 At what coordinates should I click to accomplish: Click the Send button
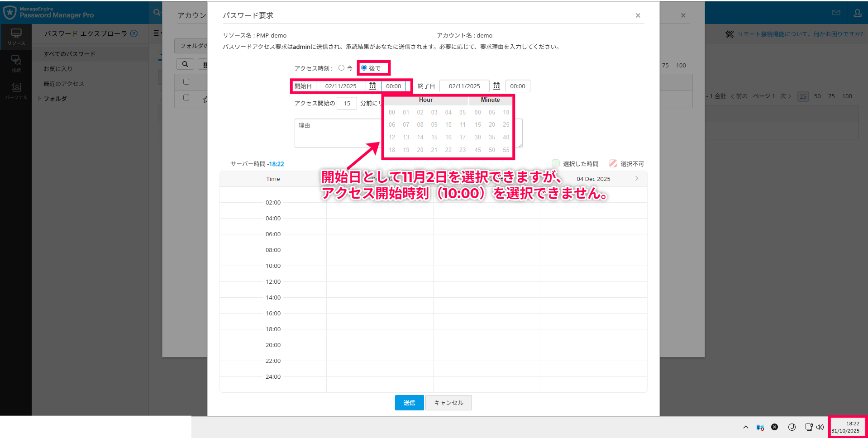410,403
